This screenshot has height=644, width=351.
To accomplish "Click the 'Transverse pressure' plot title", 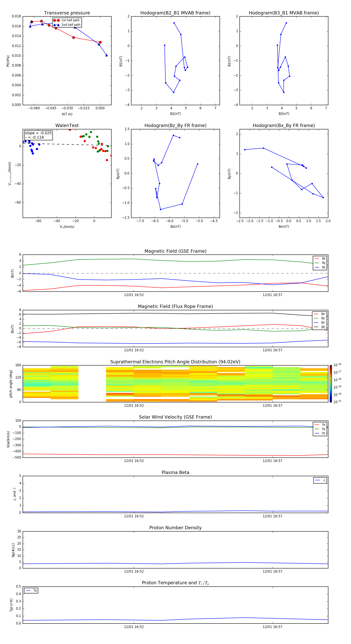I will click(x=67, y=13).
